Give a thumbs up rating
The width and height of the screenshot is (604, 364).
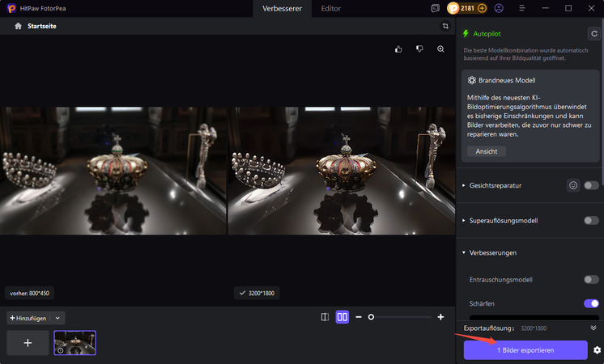[x=398, y=49]
